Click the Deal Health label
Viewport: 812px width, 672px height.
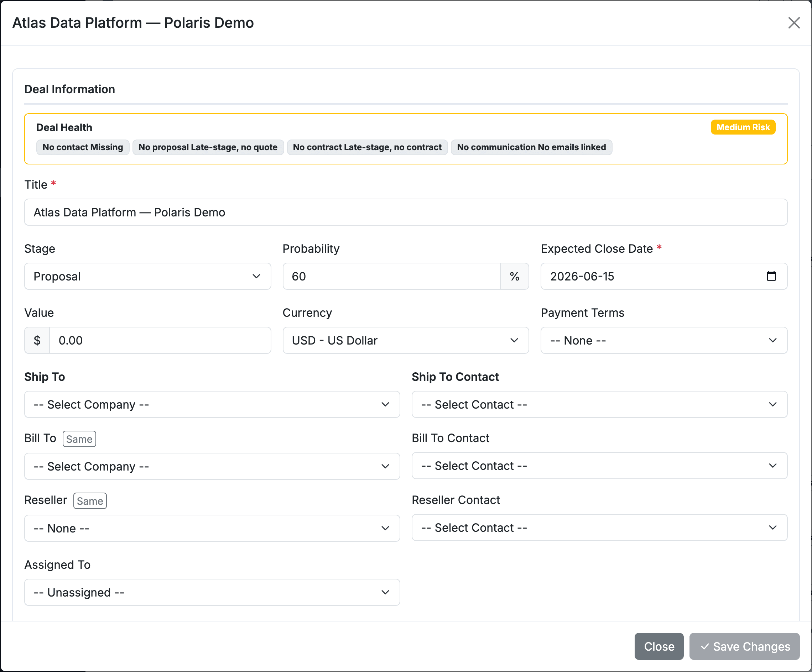(64, 127)
